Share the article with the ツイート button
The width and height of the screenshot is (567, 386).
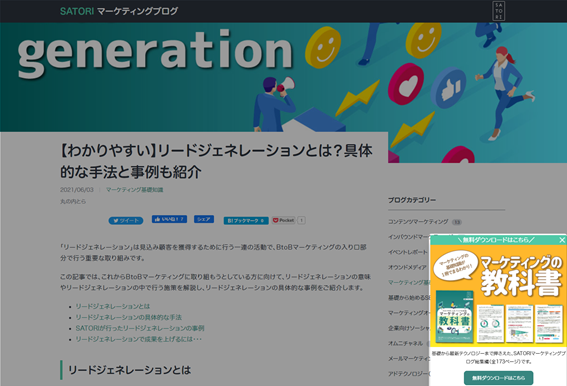[126, 220]
